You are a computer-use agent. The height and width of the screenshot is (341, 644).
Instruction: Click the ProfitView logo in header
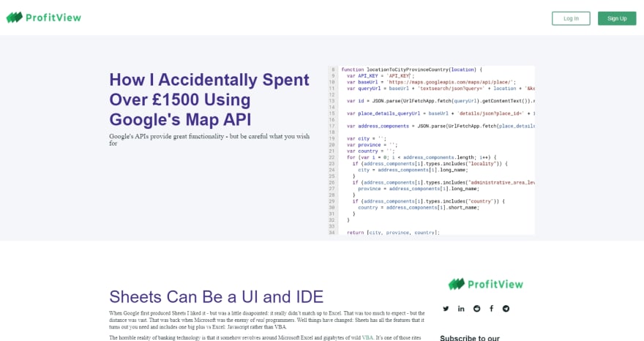pyautogui.click(x=44, y=18)
